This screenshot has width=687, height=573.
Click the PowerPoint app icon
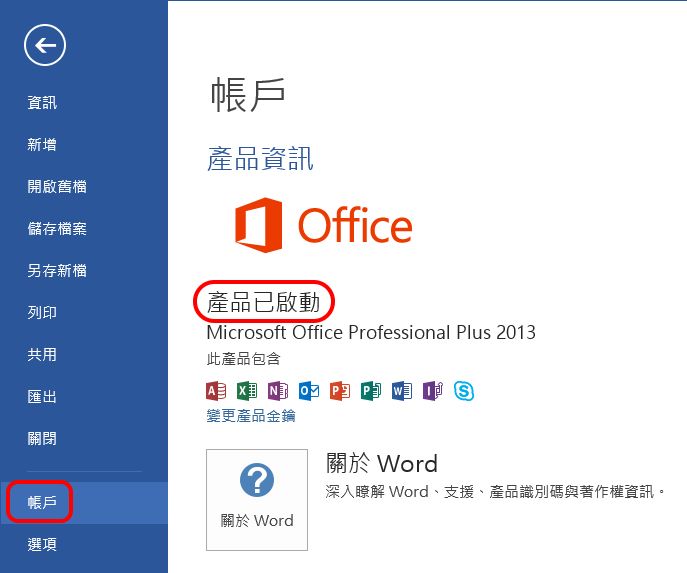tap(340, 391)
